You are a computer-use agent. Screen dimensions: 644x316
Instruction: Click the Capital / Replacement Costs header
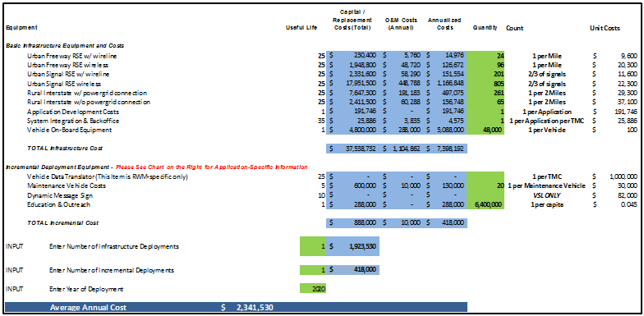(x=352, y=20)
